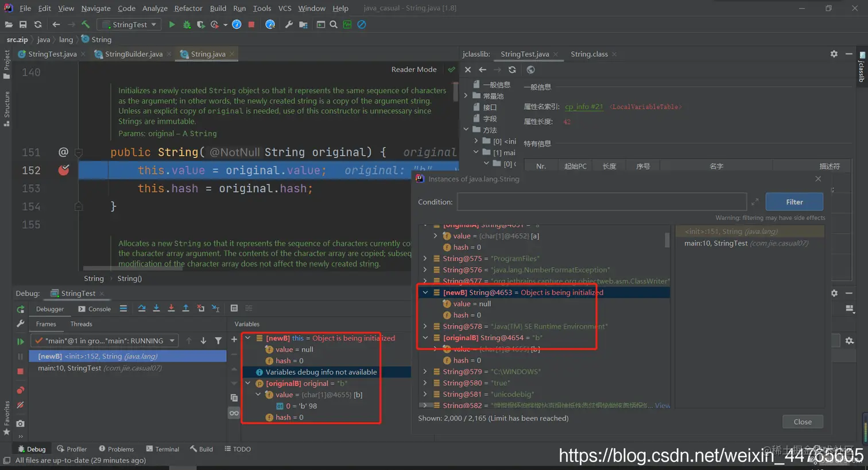Click the Condition input field
Viewport: 868px width, 470px height.
(x=602, y=202)
